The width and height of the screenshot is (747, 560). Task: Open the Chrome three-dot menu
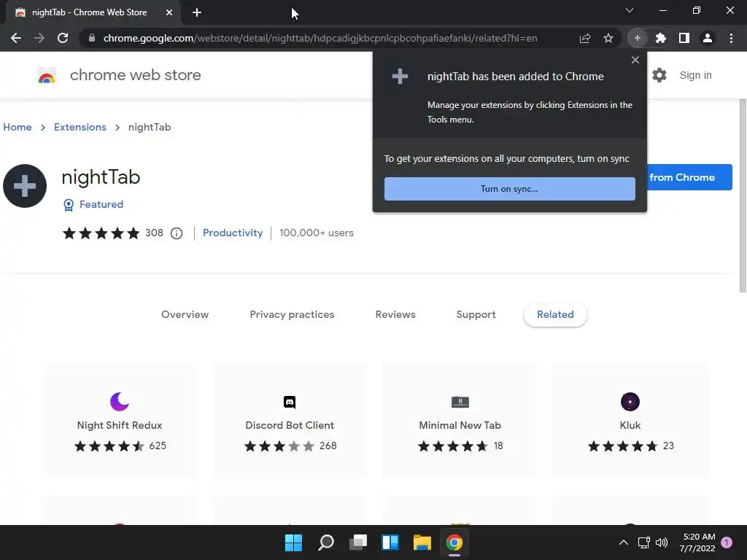tap(731, 38)
